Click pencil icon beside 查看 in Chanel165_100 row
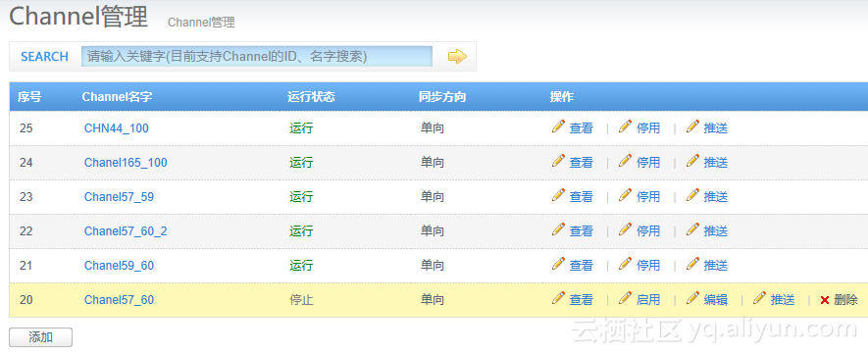 click(558, 161)
